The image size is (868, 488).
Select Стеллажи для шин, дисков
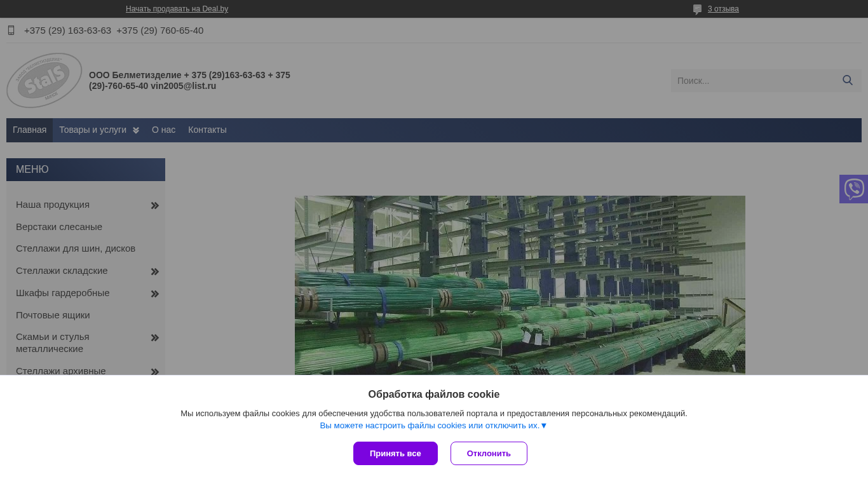tap(76, 248)
